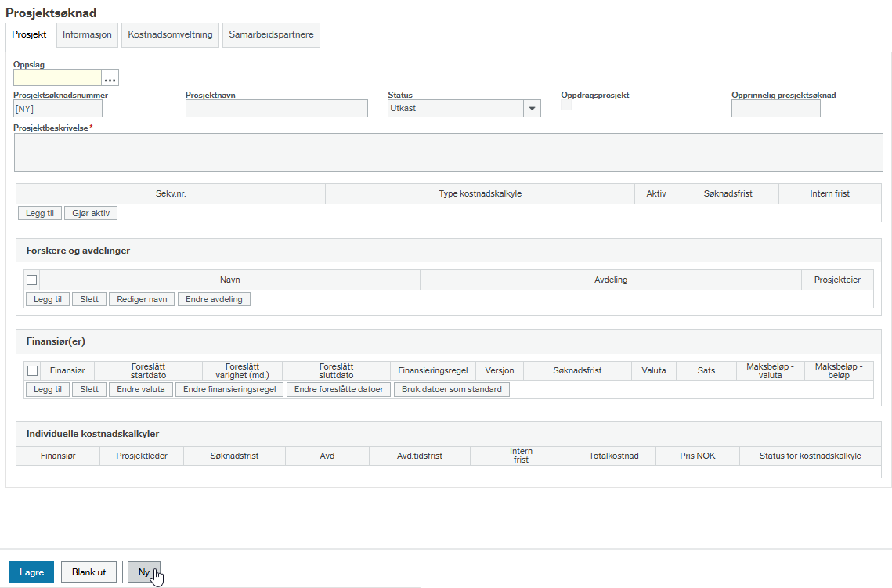This screenshot has height=588, width=892.
Task: Select all rows in Forskere og avdelinger
Action: click(32, 280)
